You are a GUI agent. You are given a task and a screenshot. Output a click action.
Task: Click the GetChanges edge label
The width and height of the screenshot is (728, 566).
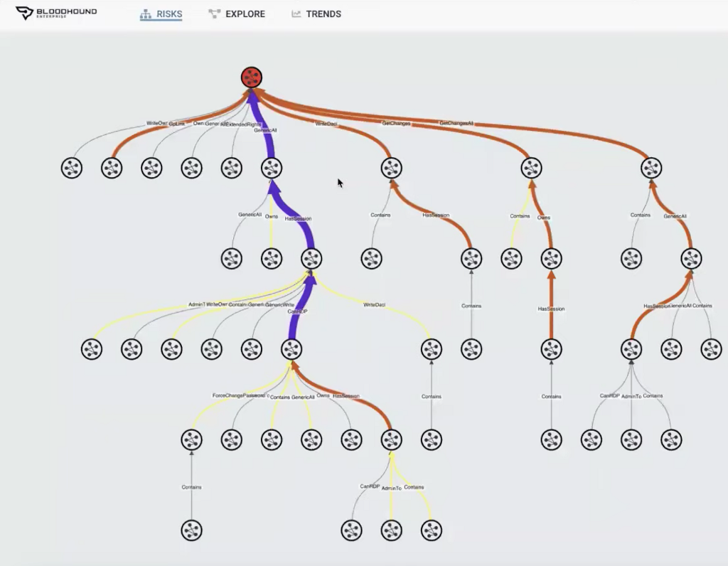396,124
